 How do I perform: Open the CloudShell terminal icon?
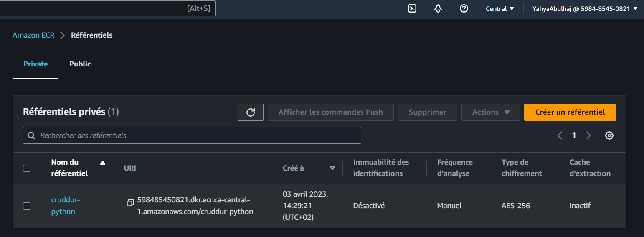(x=412, y=8)
